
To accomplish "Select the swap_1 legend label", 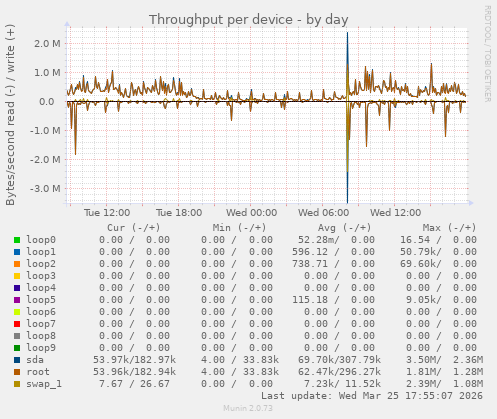I will [44, 384].
